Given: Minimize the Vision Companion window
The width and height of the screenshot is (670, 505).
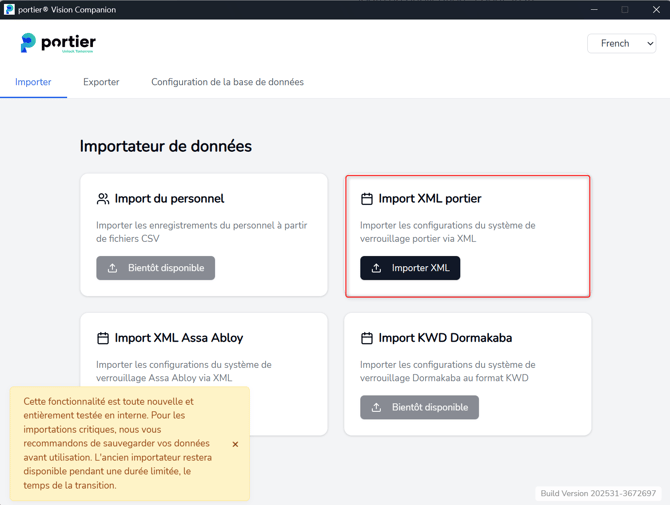Looking at the screenshot, I should 594,9.
